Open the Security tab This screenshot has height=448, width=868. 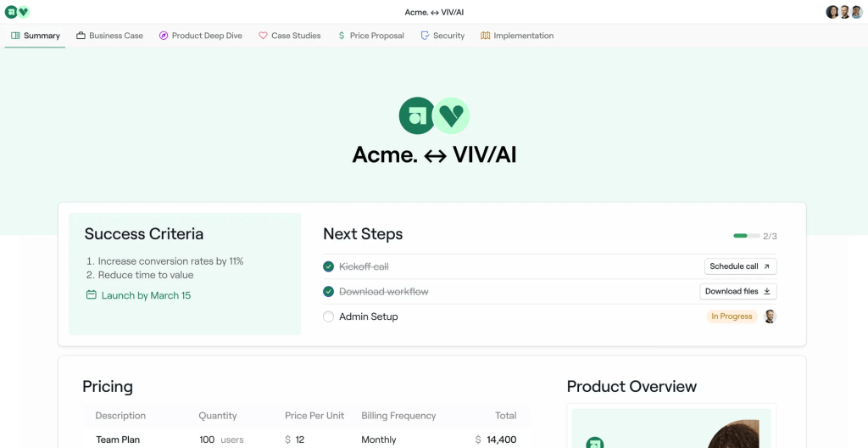click(442, 36)
